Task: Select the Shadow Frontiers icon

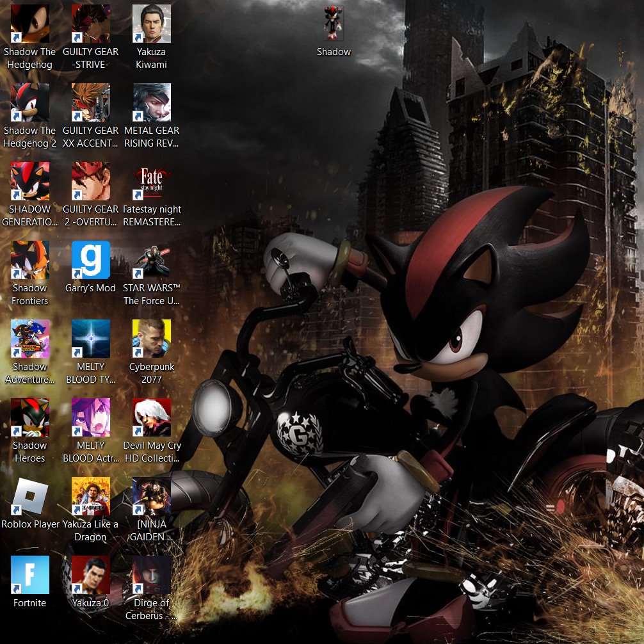Action: pos(29,260)
